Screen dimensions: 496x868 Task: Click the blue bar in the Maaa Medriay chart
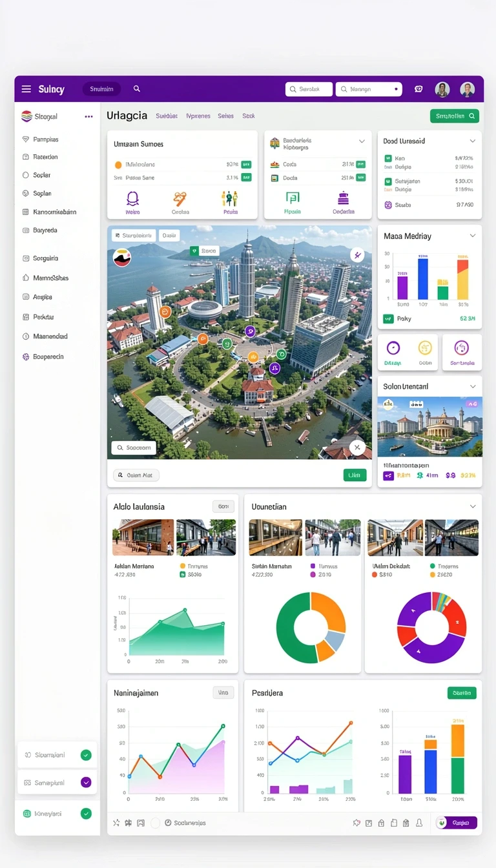point(423,278)
